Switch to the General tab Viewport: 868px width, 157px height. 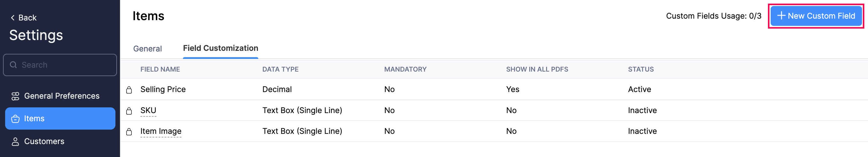click(147, 49)
